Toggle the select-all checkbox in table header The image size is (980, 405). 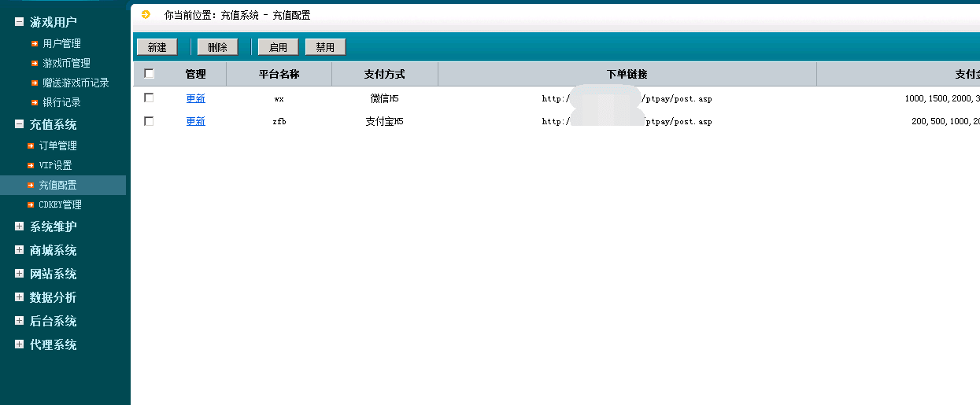(x=150, y=74)
